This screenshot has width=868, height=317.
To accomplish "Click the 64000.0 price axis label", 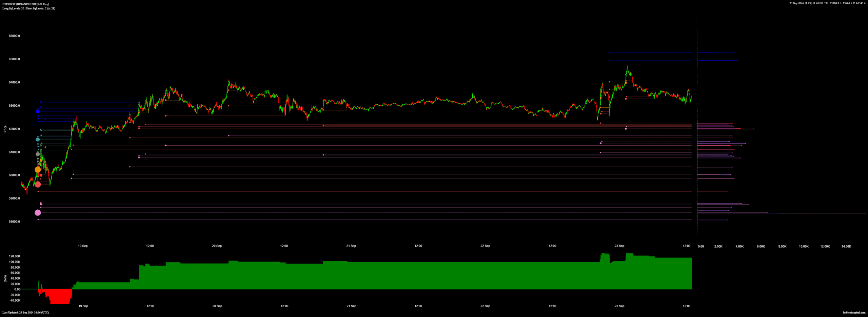I will [14, 82].
